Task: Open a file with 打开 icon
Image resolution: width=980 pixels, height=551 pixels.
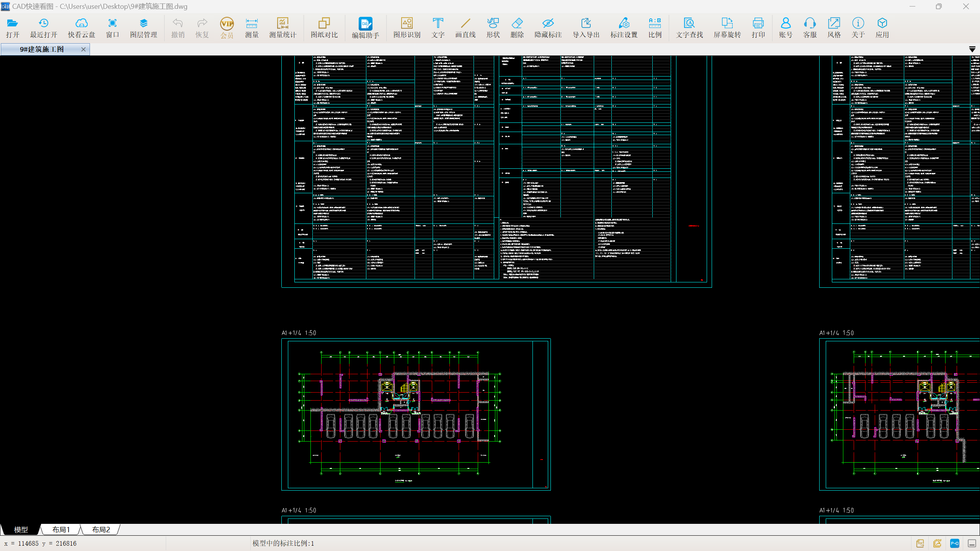Action: (x=12, y=28)
